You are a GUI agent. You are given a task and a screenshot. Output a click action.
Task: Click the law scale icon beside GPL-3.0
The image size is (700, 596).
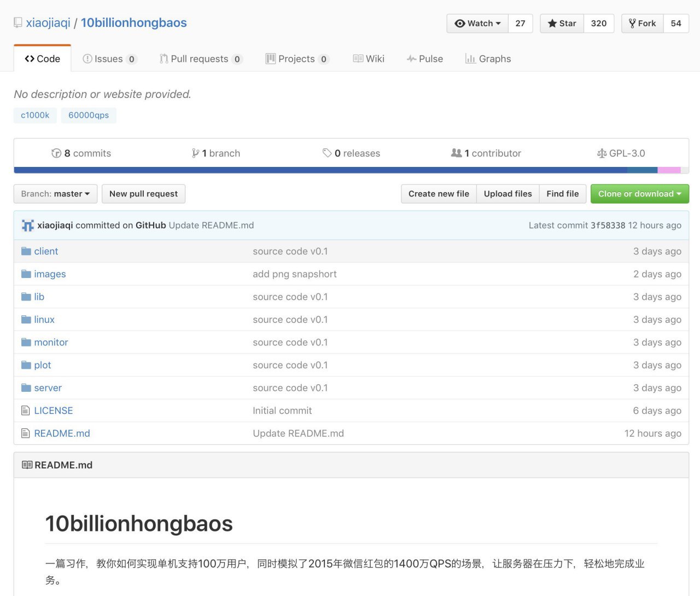tap(602, 153)
